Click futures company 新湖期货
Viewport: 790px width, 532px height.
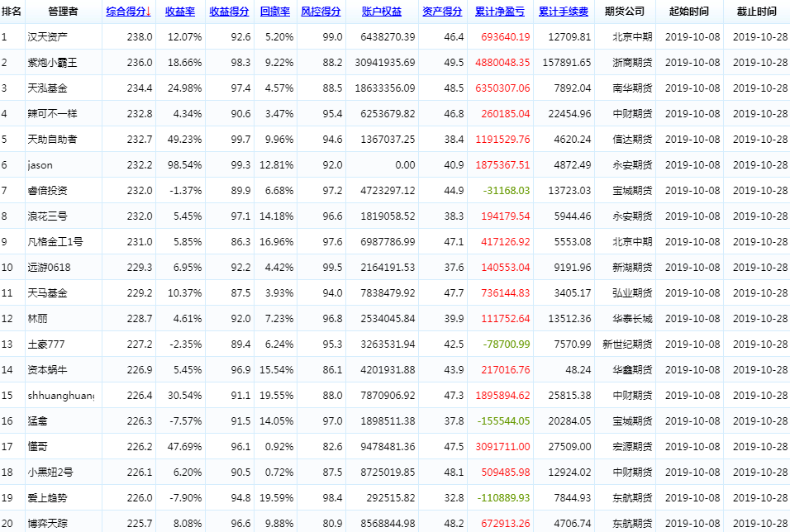pos(632,268)
